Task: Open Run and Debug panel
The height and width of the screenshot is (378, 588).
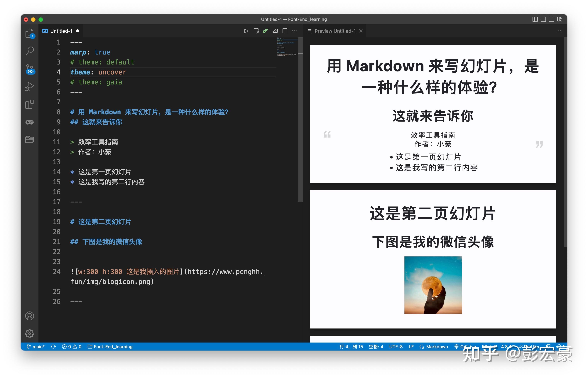Action: (29, 86)
